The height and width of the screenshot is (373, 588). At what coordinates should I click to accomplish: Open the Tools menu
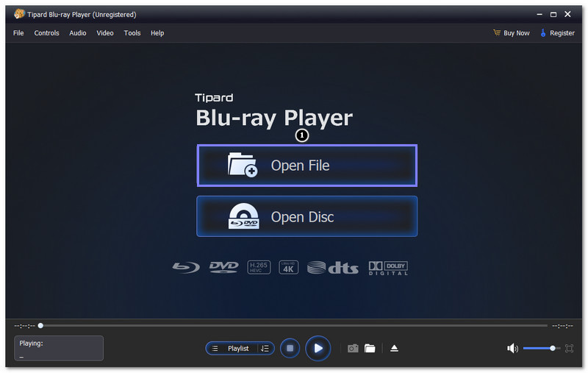pyautogui.click(x=132, y=33)
